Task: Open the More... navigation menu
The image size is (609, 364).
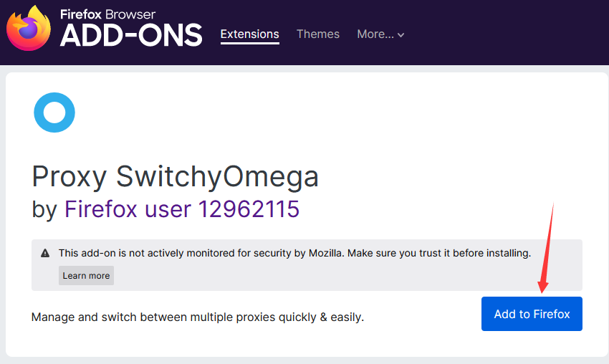Action: coord(380,34)
